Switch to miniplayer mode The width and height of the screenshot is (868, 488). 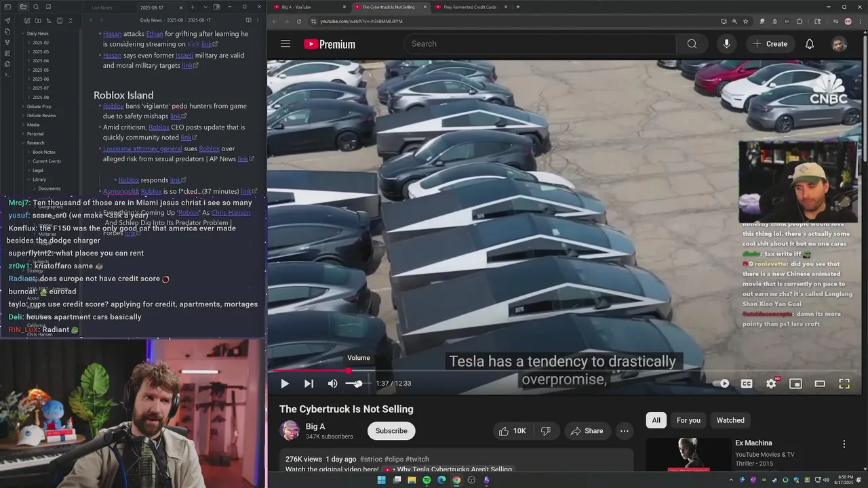(x=795, y=384)
